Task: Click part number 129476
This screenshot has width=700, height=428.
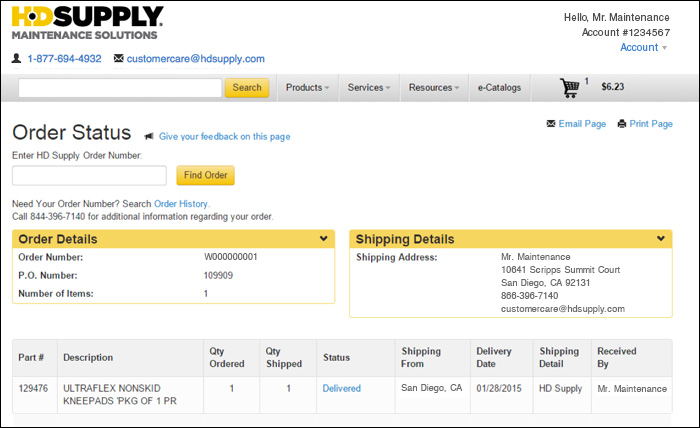Action: click(33, 388)
